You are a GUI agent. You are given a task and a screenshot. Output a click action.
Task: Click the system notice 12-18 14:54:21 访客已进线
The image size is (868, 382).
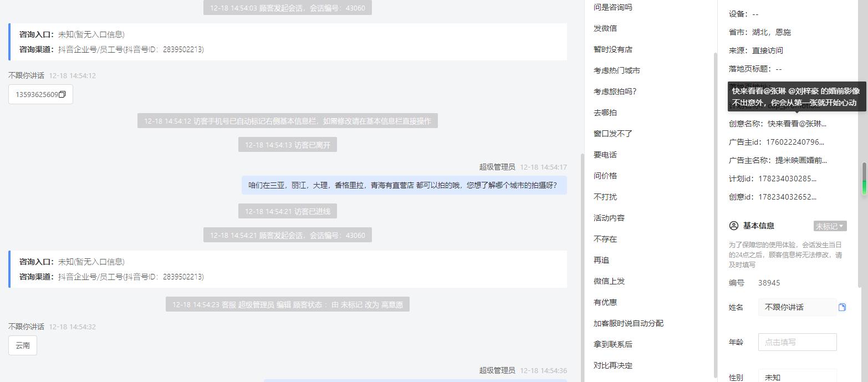click(x=288, y=211)
